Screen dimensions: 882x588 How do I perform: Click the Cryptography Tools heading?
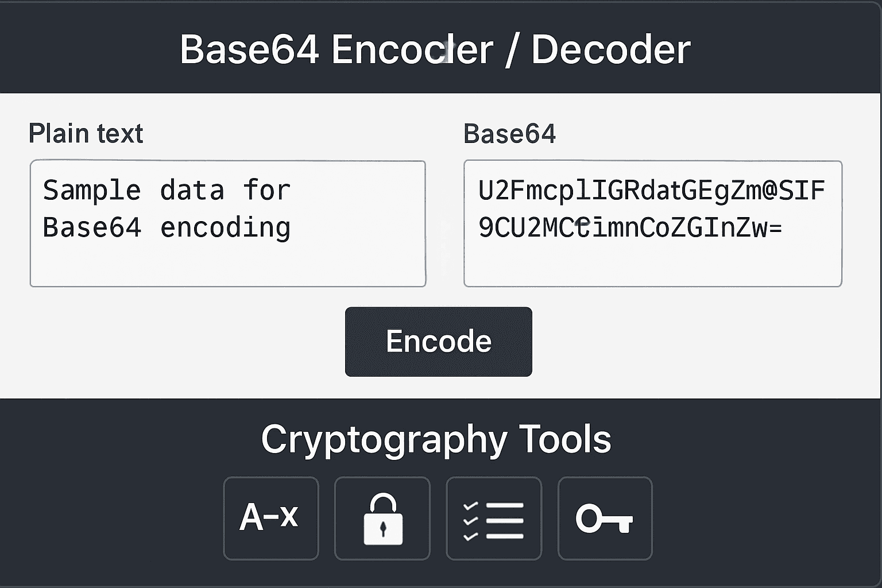coord(436,439)
